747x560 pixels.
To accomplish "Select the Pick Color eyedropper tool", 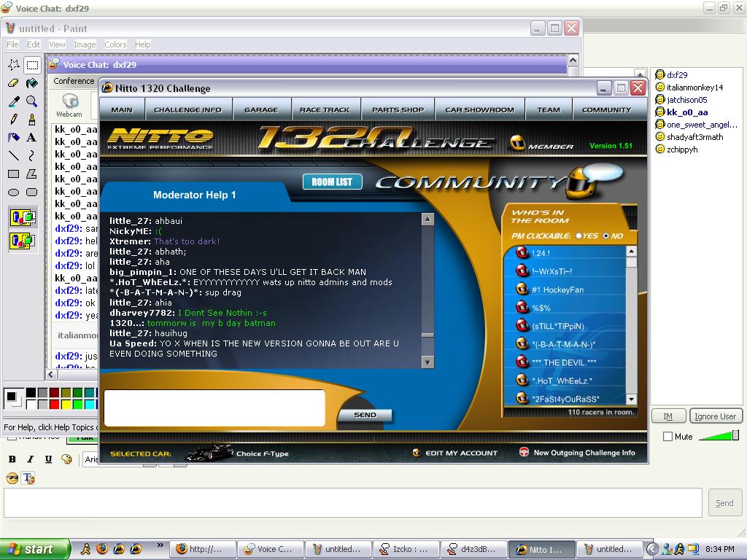I will tap(14, 101).
